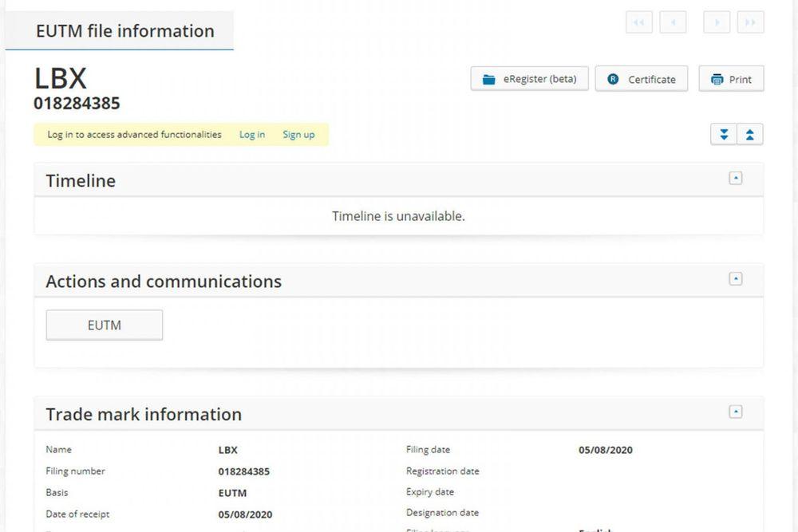
Task: Click the Trade mark information header title
Action: tap(144, 415)
